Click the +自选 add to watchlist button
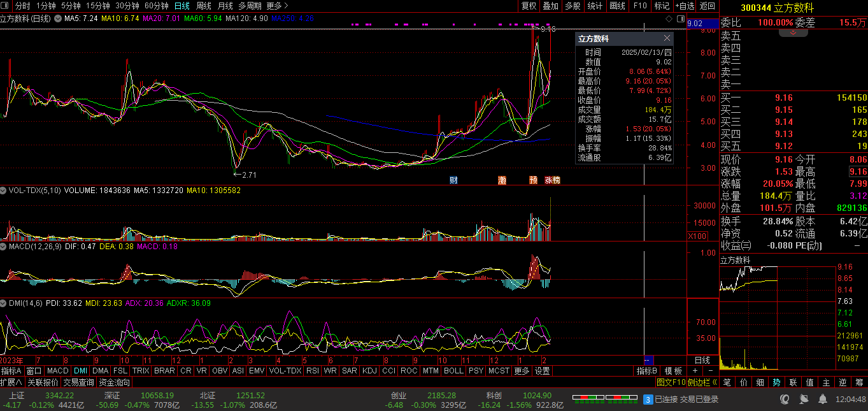Image resolution: width=868 pixels, height=411 pixels. pos(684,6)
